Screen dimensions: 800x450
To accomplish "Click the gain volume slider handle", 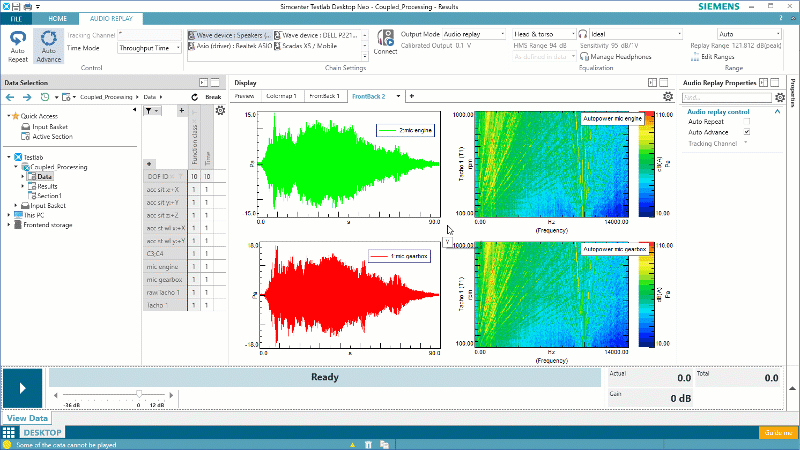I will pyautogui.click(x=138, y=394).
